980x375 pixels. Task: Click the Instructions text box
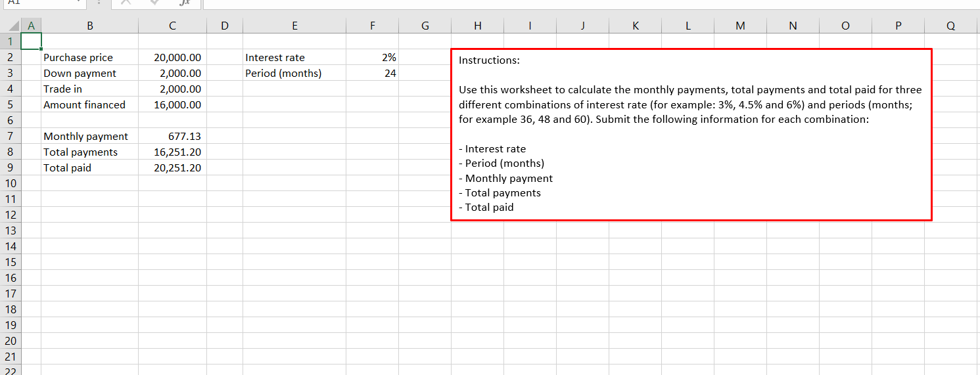click(x=691, y=134)
